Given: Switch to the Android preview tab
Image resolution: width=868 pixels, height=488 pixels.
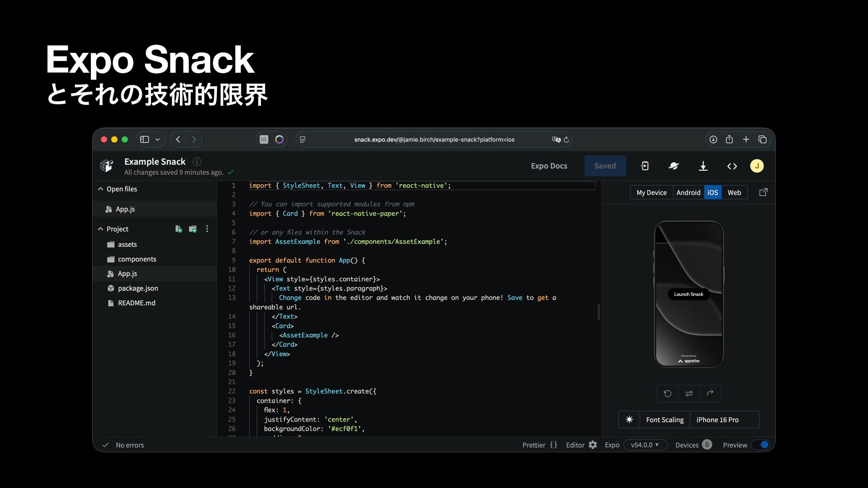Looking at the screenshot, I should [x=688, y=192].
